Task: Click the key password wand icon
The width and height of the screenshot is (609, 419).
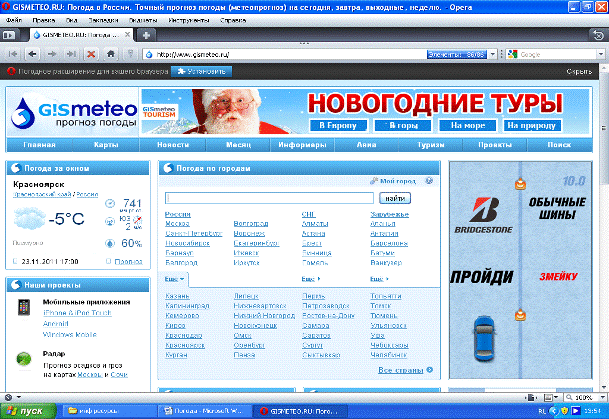Action: (130, 54)
